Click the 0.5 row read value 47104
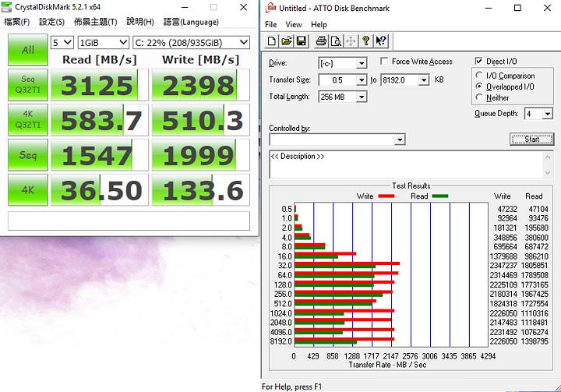Image resolution: width=561 pixels, height=392 pixels. (538, 209)
